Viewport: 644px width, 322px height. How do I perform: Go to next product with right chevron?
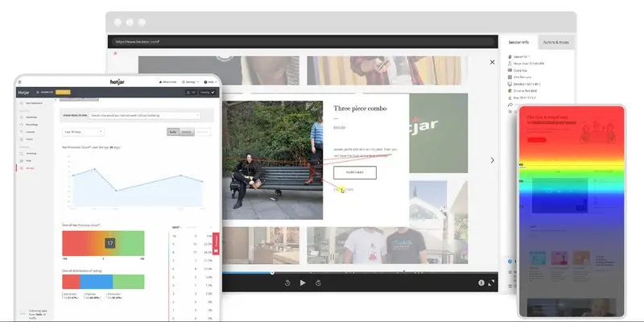tap(492, 160)
